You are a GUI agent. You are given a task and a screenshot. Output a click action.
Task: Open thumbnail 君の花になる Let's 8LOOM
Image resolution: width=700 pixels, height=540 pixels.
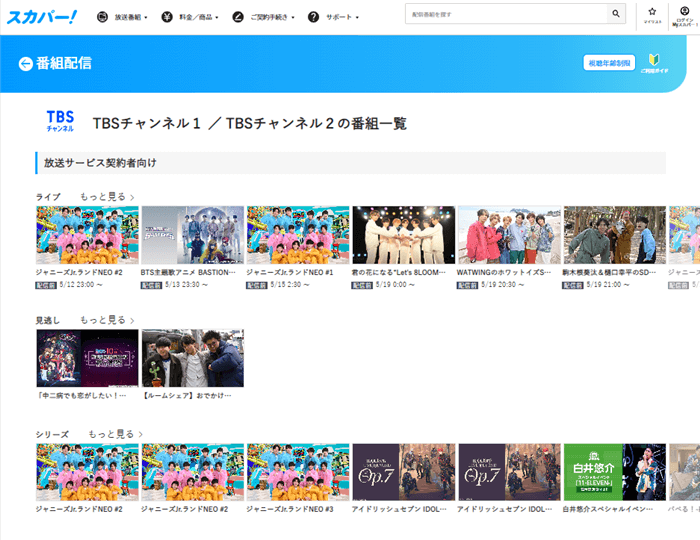[x=404, y=235]
